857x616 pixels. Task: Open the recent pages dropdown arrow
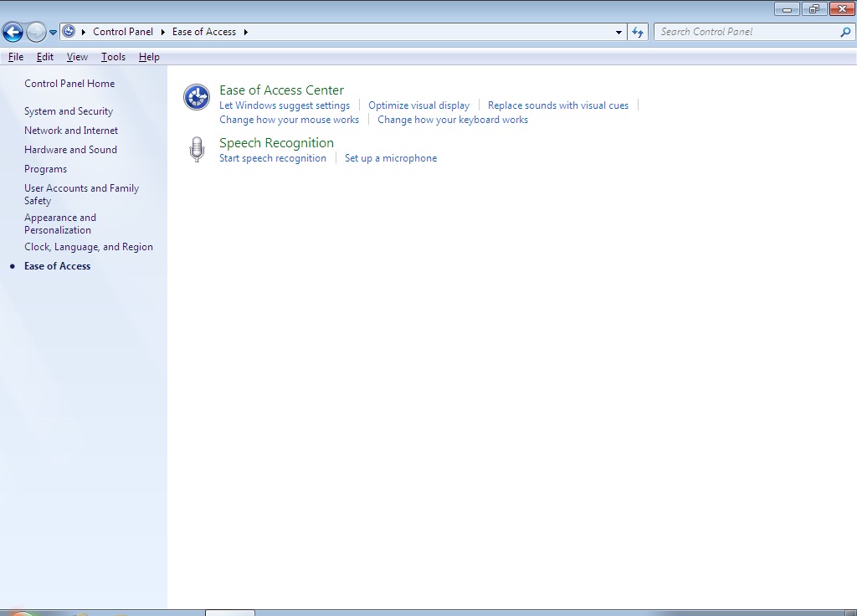[x=53, y=33]
